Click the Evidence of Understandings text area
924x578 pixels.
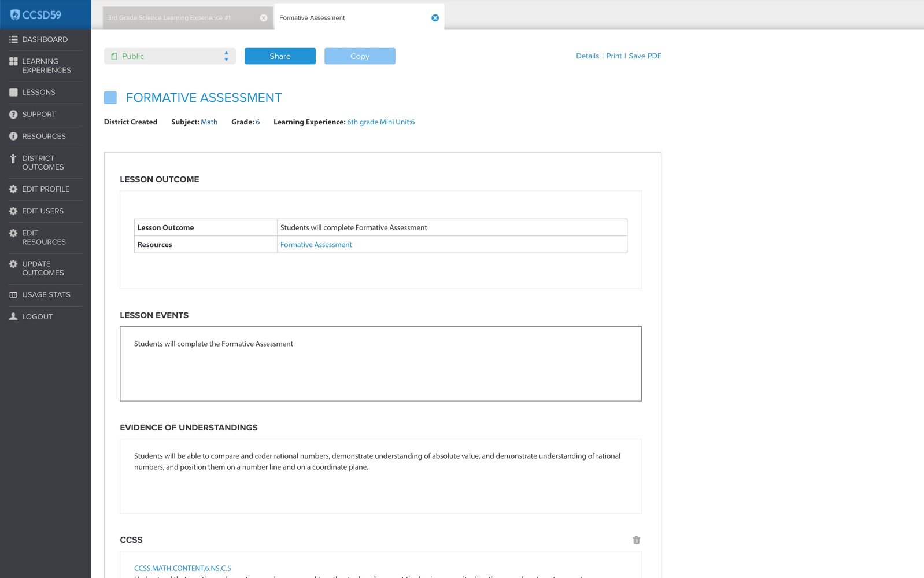click(x=380, y=476)
